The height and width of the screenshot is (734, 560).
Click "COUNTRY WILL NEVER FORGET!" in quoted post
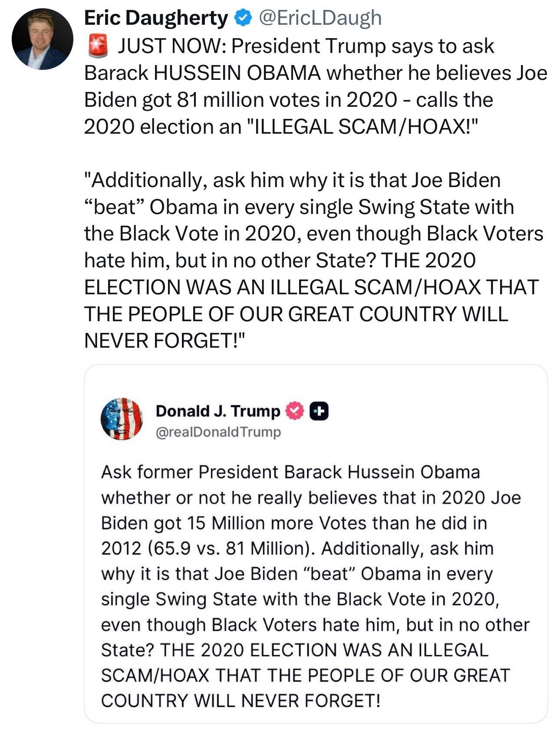coord(240,701)
